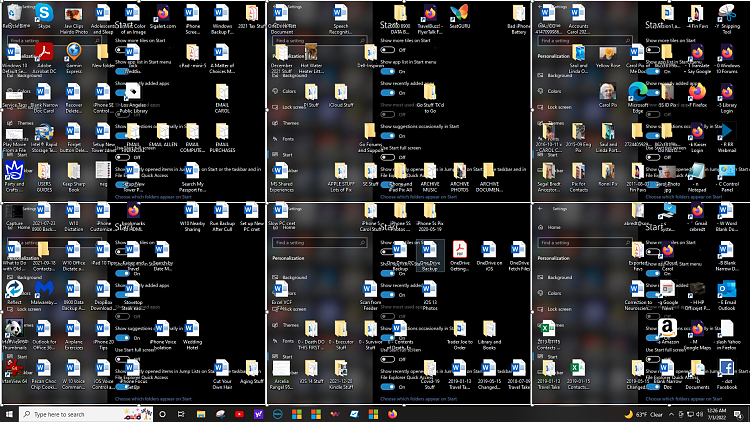This screenshot has height=422, width=750.
Task: Open the SeatGURU shortcut
Action: (459, 14)
